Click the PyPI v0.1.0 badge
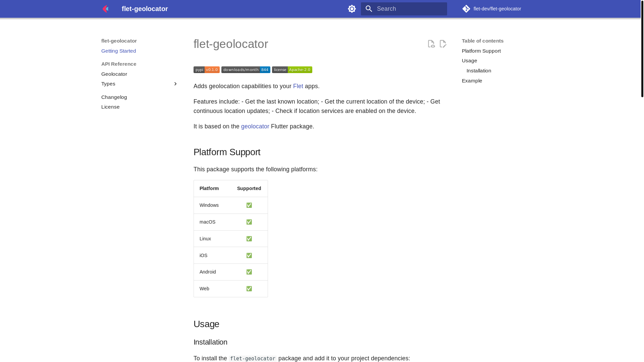644x362 pixels. tap(207, 70)
